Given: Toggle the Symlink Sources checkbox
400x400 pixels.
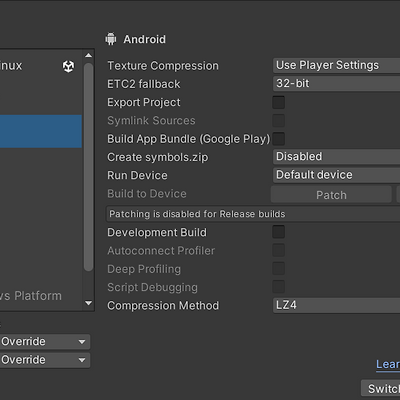Looking at the screenshot, I should tap(278, 121).
